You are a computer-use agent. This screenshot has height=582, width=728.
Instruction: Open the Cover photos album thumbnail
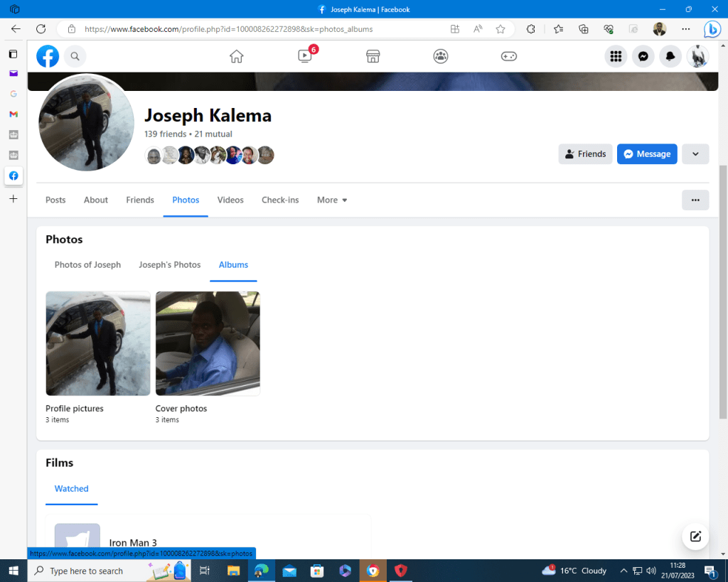(x=208, y=343)
